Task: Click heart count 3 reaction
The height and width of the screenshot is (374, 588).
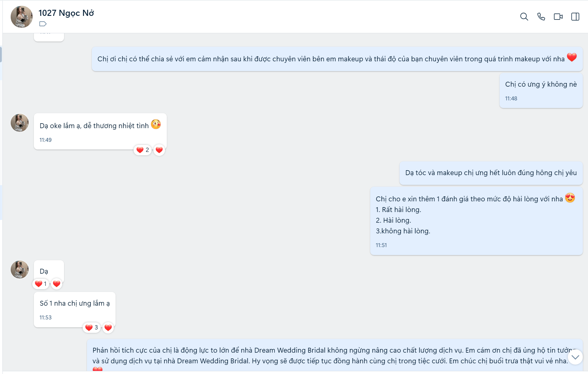Action: click(92, 327)
